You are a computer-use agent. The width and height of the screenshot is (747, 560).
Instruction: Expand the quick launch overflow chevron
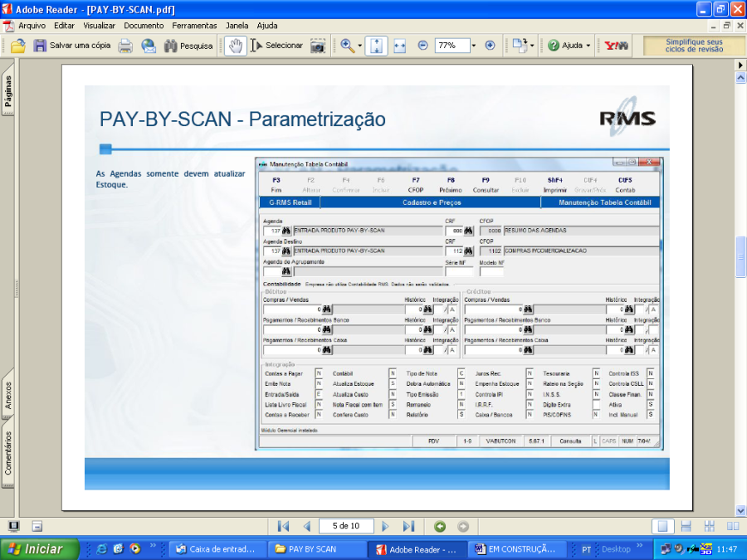[153, 546]
